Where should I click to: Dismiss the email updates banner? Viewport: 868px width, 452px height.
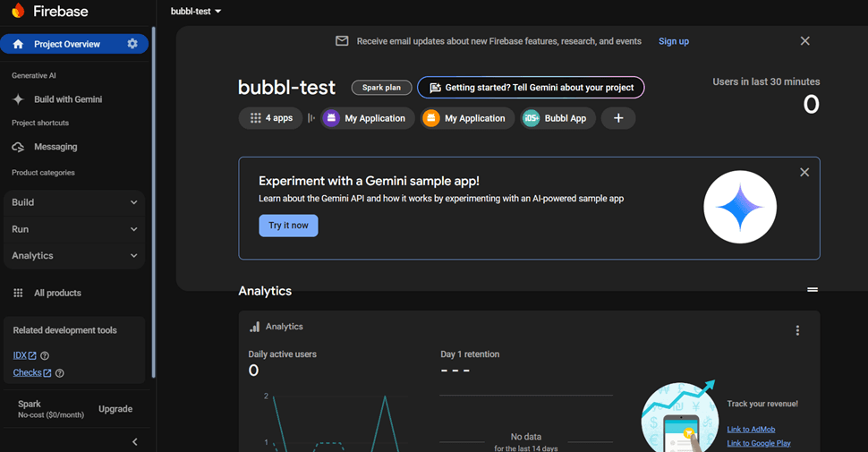tap(804, 41)
